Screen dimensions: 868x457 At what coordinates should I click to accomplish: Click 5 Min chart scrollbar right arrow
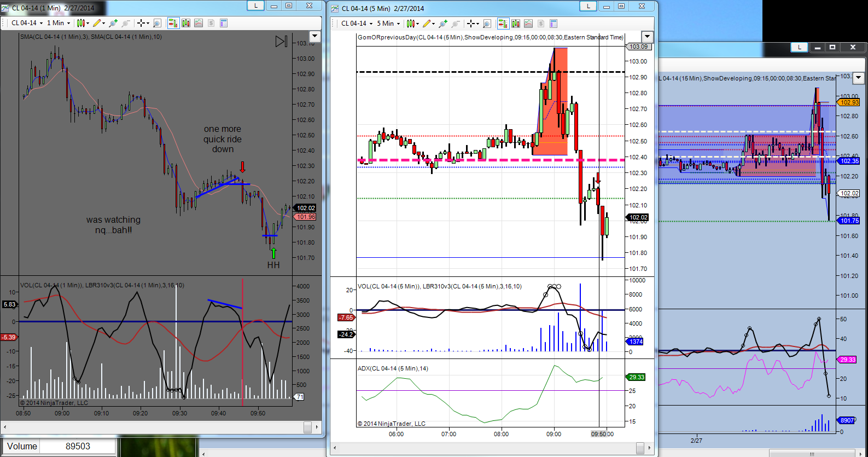coord(649,448)
